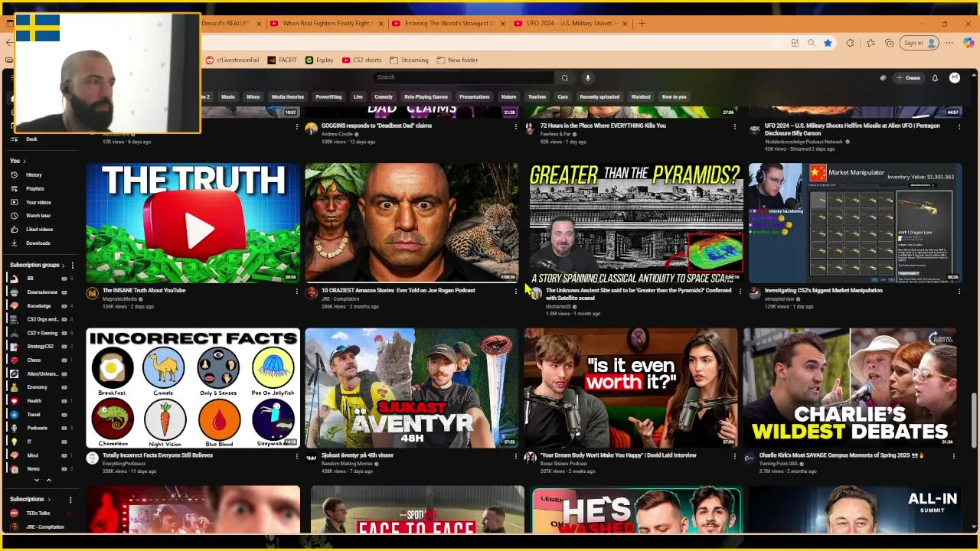This screenshot has height=551, width=980.
Task: Show more subscription groups with down chevron
Action: coord(37,481)
